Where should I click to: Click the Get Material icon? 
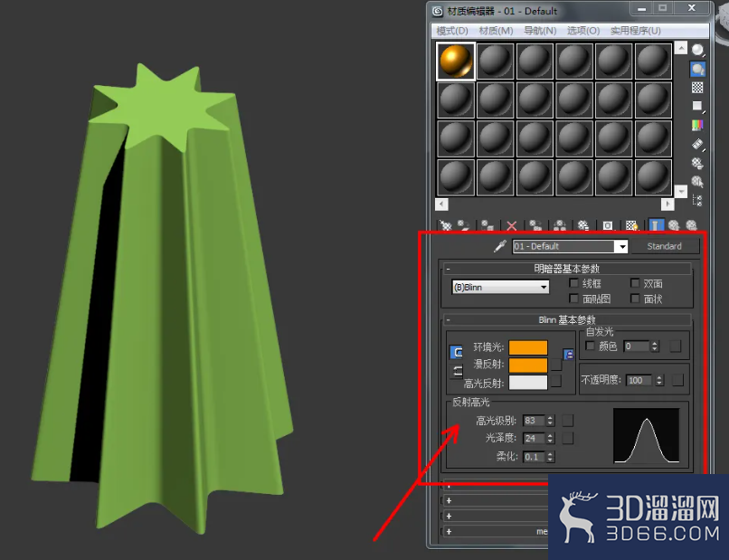[445, 225]
